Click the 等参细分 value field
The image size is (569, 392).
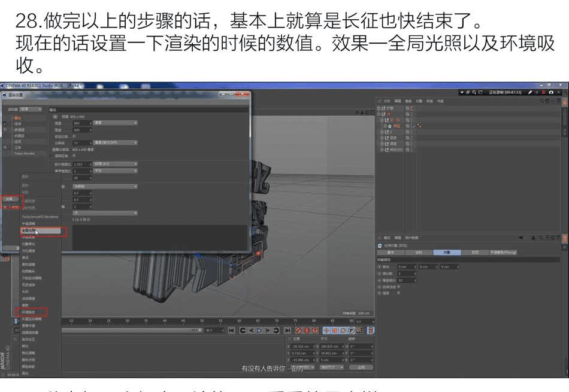pos(407,280)
